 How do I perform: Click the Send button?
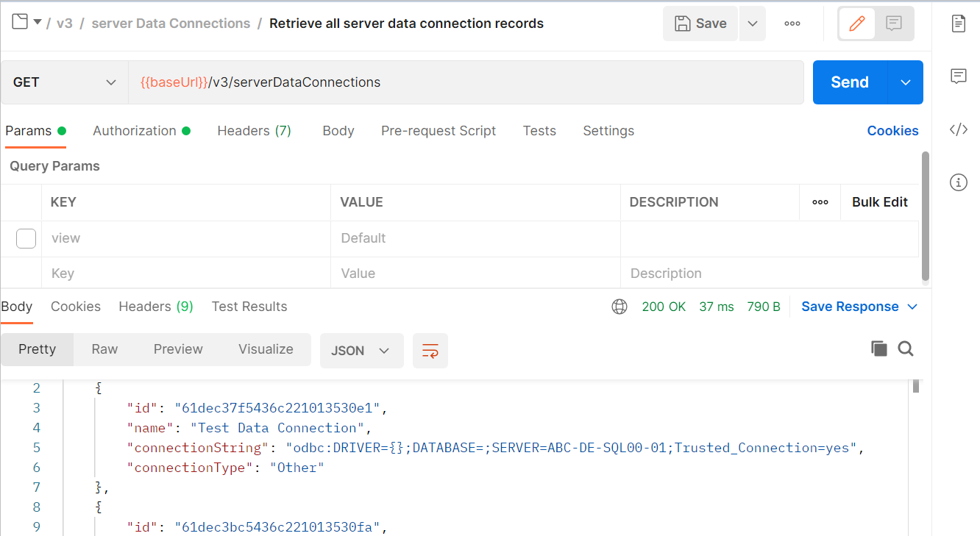pyautogui.click(x=849, y=82)
